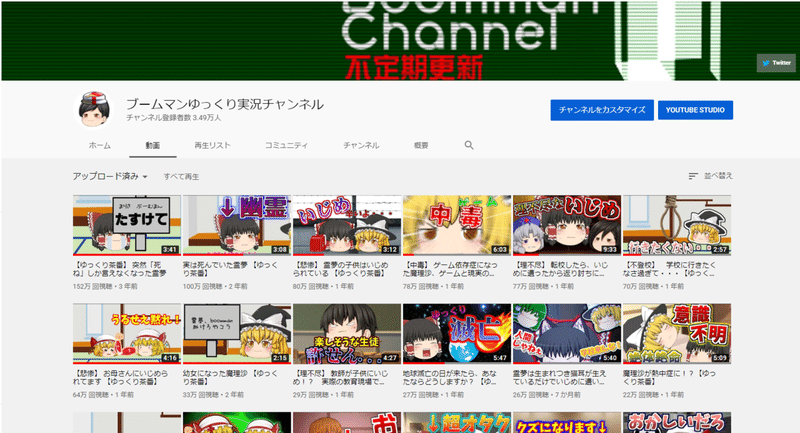Click title 魔理沙が熱中症に！？
Viewport: 800px width, 433px height.
click(x=670, y=377)
